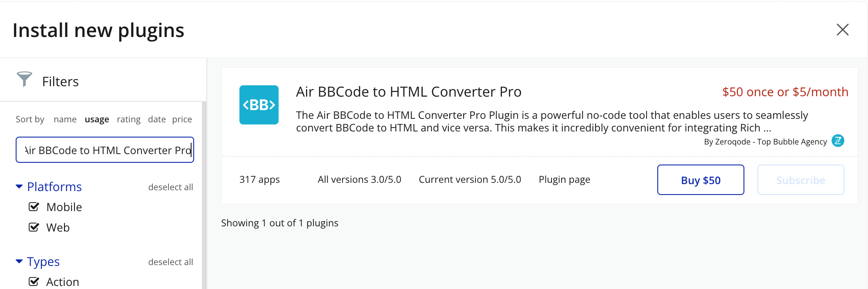Uncheck the Action type checkbox
The width and height of the screenshot is (868, 289).
(34, 282)
